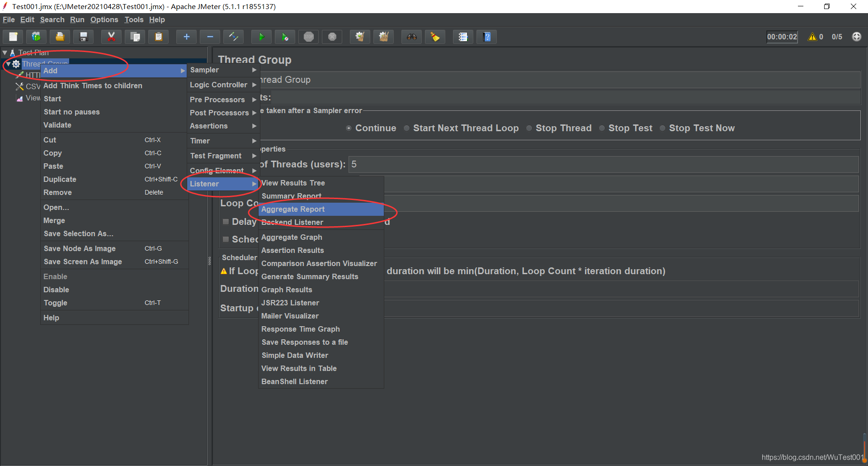The height and width of the screenshot is (466, 868).
Task: Click the Open file folder icon
Action: (60, 37)
